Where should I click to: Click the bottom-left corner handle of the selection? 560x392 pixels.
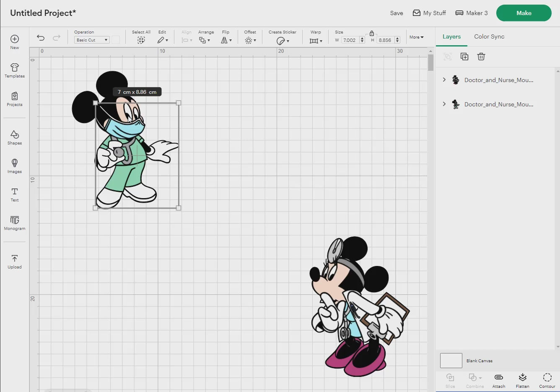(96, 208)
